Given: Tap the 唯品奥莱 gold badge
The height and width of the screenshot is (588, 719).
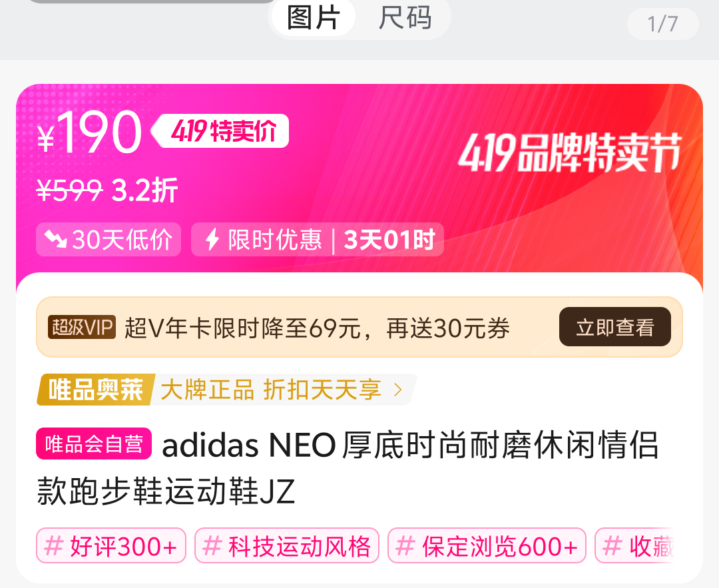Looking at the screenshot, I should point(96,390).
